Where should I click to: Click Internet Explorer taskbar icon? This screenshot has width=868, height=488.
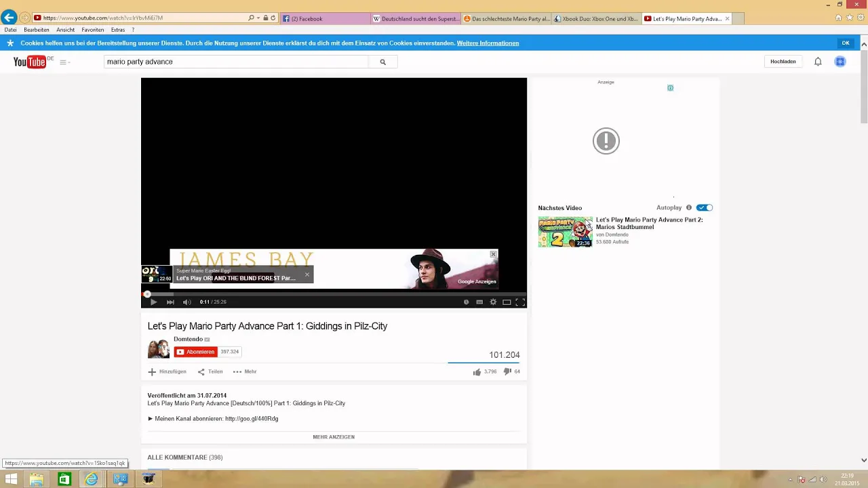coord(92,479)
